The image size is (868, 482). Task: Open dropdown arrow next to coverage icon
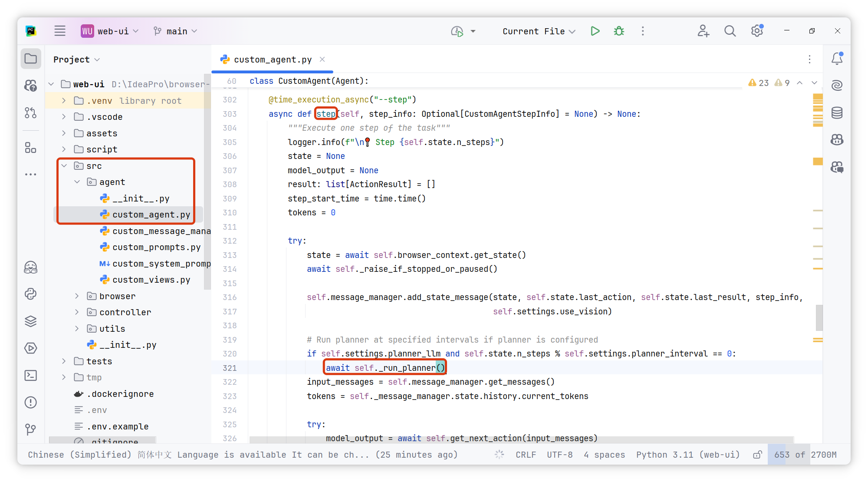473,31
